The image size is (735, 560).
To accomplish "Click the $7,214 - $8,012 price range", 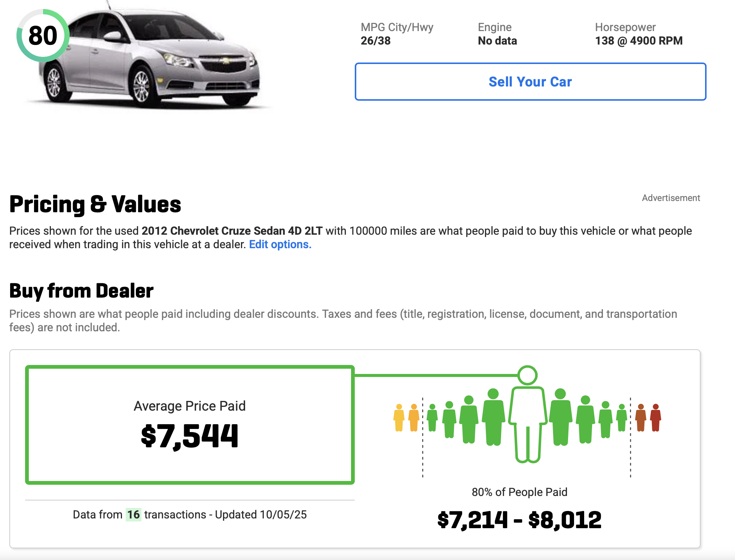I will (x=519, y=520).
